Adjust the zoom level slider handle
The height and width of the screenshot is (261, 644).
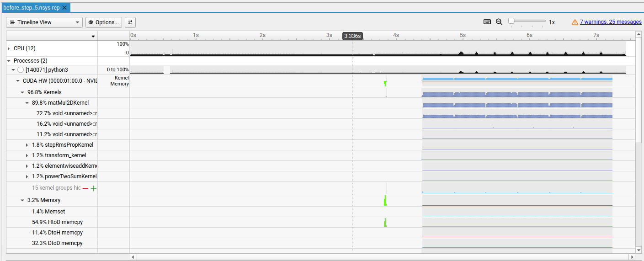pyautogui.click(x=511, y=21)
